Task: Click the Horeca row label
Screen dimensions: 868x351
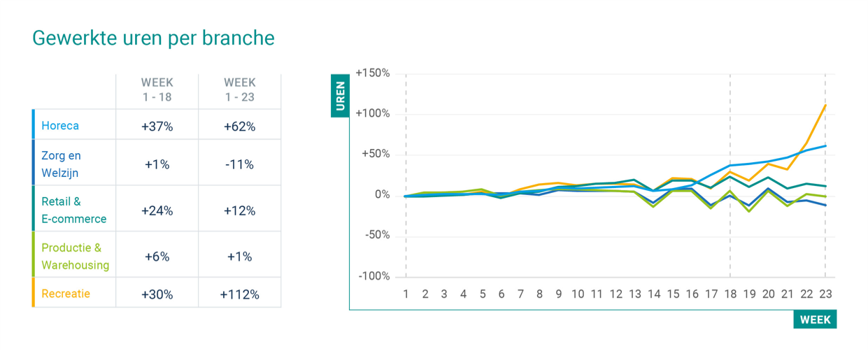Action: tap(60, 126)
